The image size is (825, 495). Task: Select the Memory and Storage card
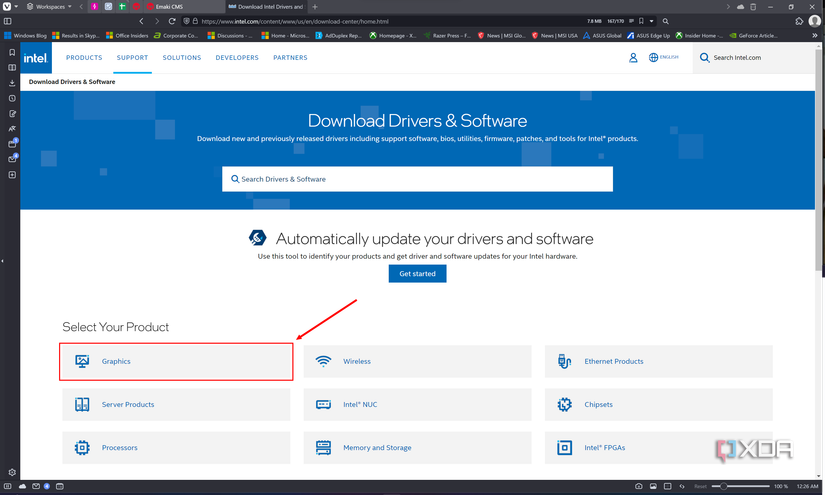click(x=417, y=448)
